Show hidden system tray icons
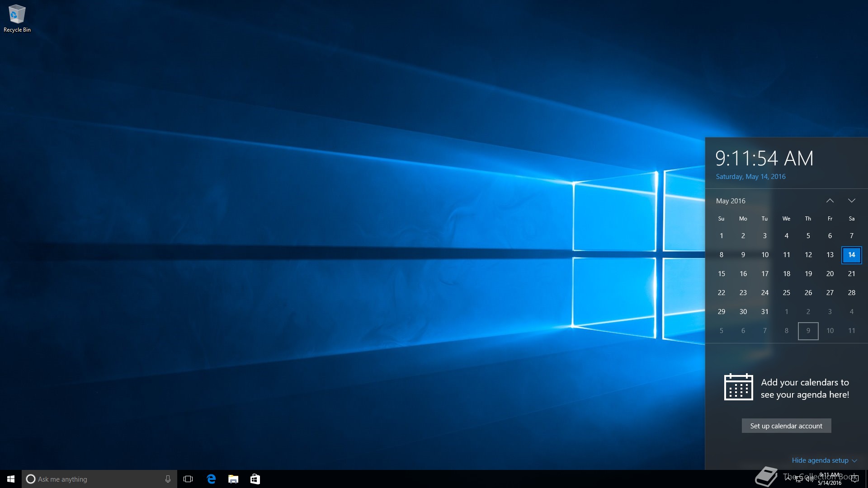868x488 pixels. pyautogui.click(x=788, y=479)
